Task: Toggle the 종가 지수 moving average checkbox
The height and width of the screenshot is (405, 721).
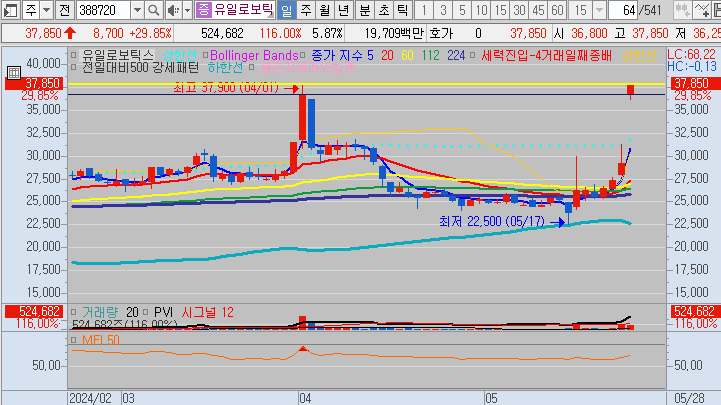Action: point(303,55)
